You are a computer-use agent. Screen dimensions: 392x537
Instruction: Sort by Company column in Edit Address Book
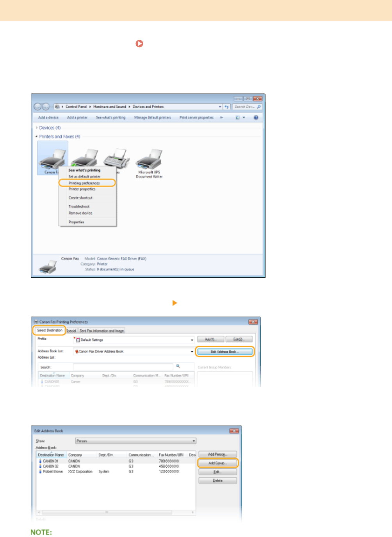82,455
